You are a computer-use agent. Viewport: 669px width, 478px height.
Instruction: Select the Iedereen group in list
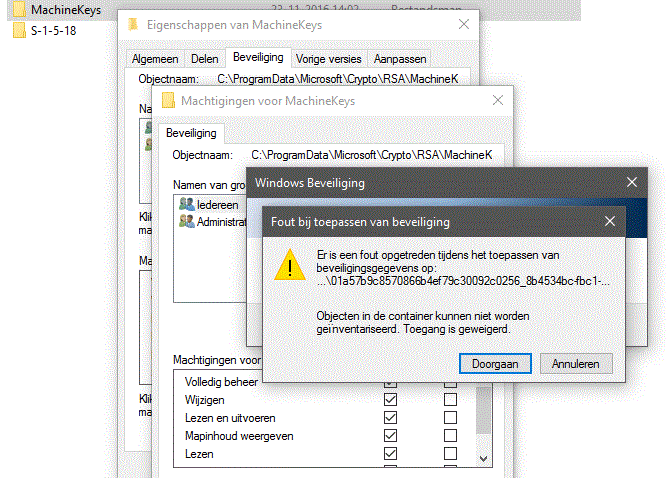coord(217,205)
